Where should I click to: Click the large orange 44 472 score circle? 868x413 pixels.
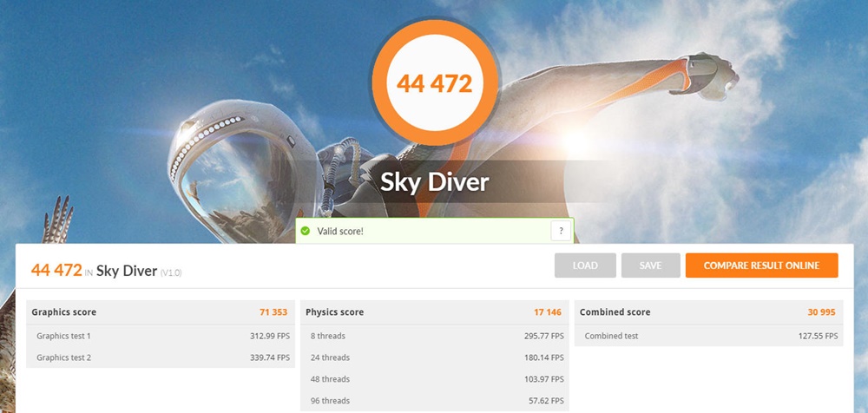pos(435,82)
